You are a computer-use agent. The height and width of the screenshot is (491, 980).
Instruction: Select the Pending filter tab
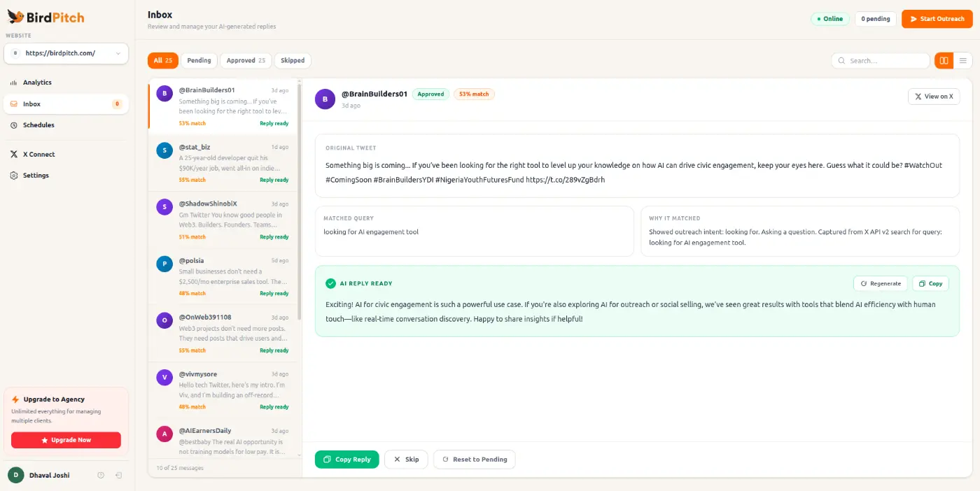pos(199,61)
